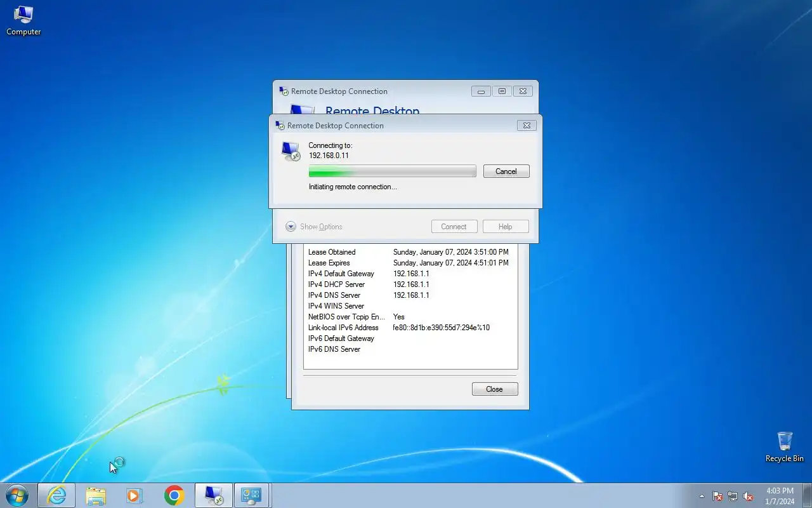Select IPv4 Default Gateway row
The image size is (812, 508).
pos(410,274)
